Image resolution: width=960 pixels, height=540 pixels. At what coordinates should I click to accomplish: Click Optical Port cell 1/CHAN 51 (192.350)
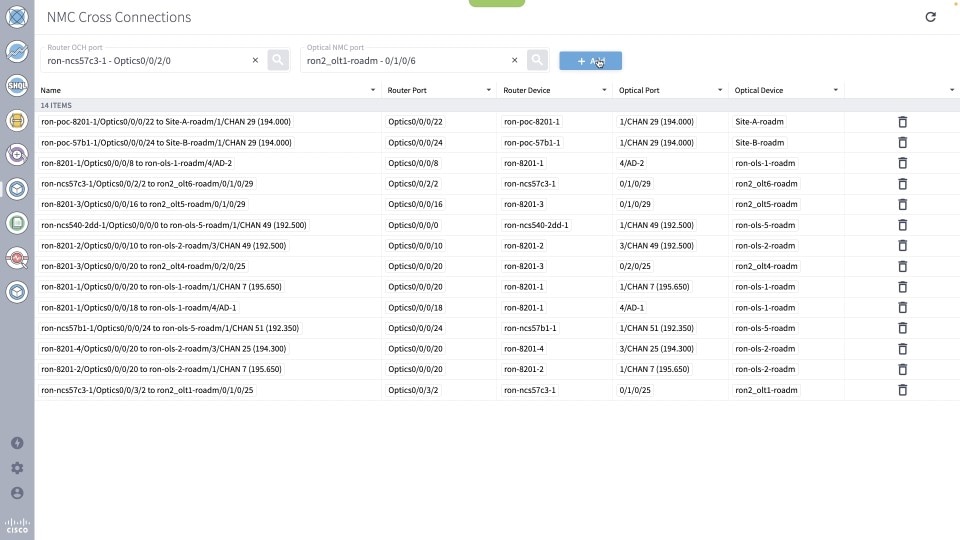tap(656, 328)
